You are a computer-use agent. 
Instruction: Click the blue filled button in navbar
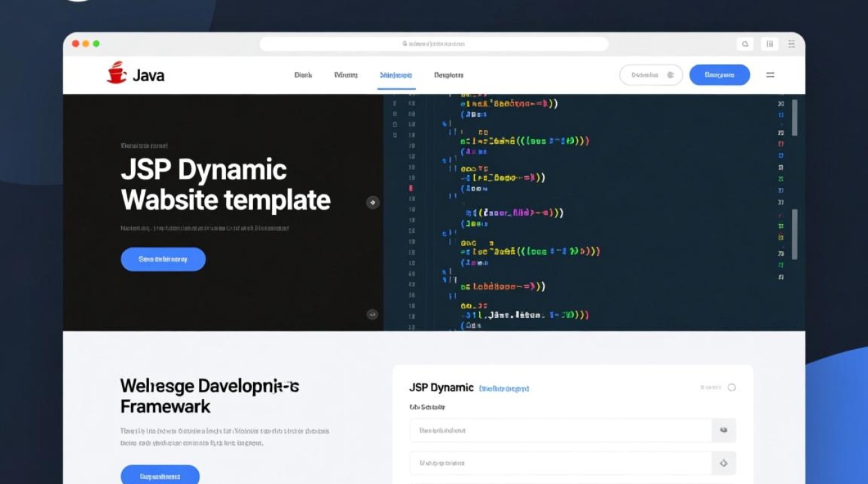(x=719, y=75)
